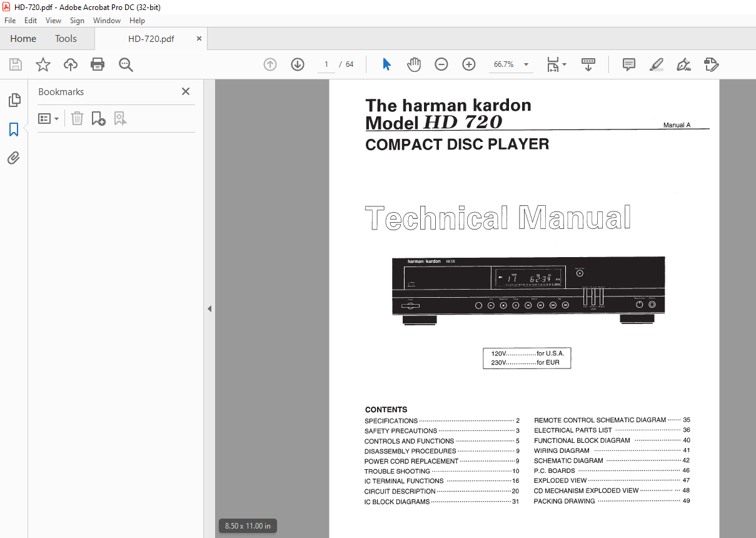
Task: Open the View menu
Action: point(54,21)
